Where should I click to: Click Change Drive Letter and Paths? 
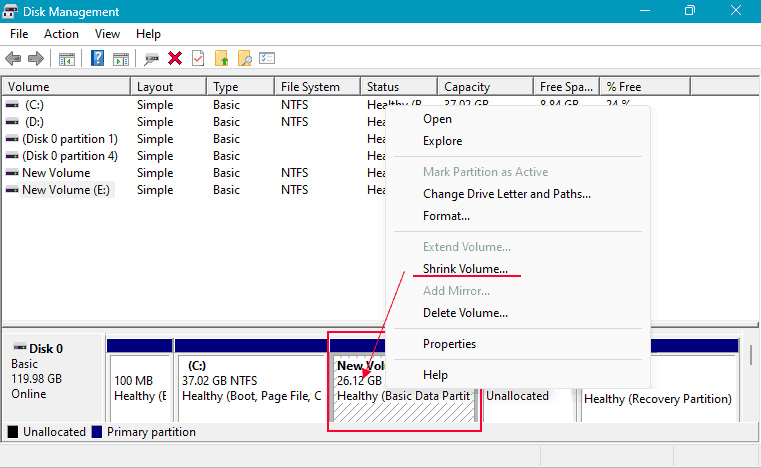click(506, 194)
